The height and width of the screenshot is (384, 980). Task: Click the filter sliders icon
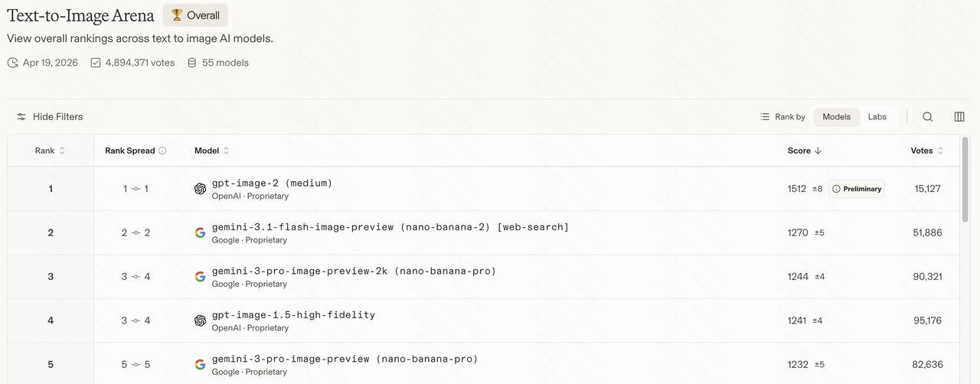click(21, 117)
